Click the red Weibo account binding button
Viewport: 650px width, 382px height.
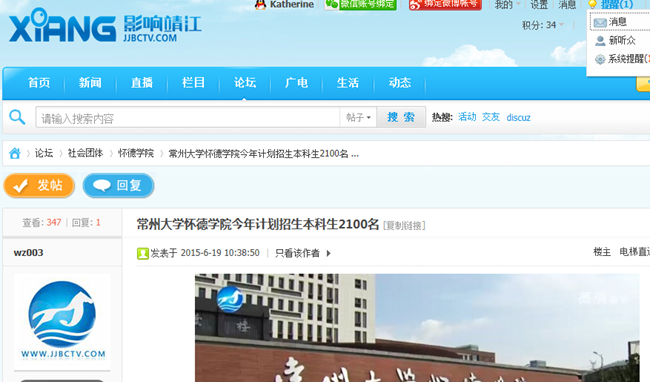(x=445, y=5)
